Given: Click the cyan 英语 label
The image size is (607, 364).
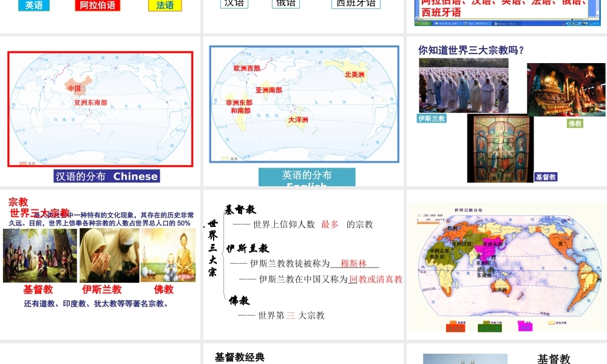Looking at the screenshot, I should pos(34,5).
